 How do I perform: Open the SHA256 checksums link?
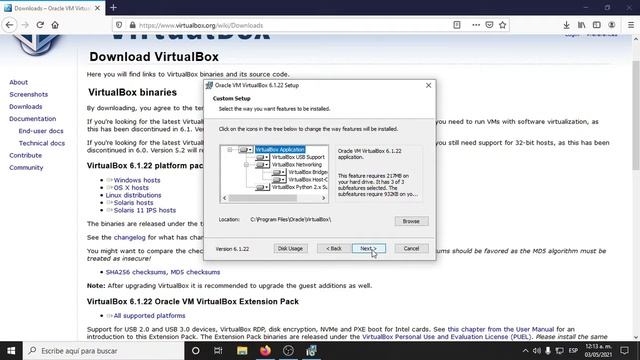click(x=136, y=272)
